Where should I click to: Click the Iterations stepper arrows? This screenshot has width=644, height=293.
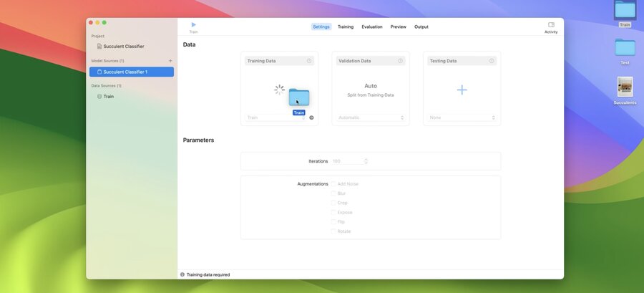click(x=366, y=161)
